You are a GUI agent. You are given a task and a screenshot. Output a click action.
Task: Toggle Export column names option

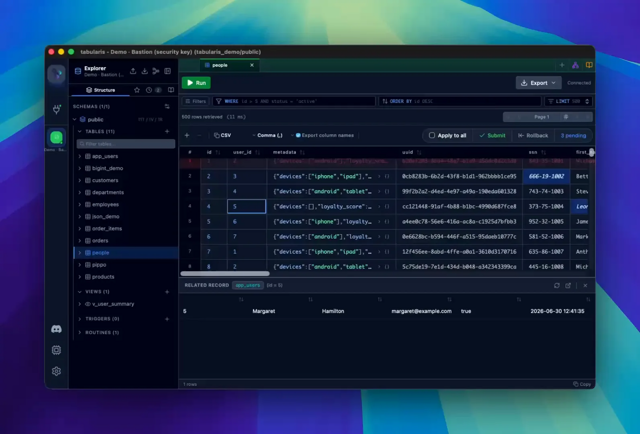[325, 135]
